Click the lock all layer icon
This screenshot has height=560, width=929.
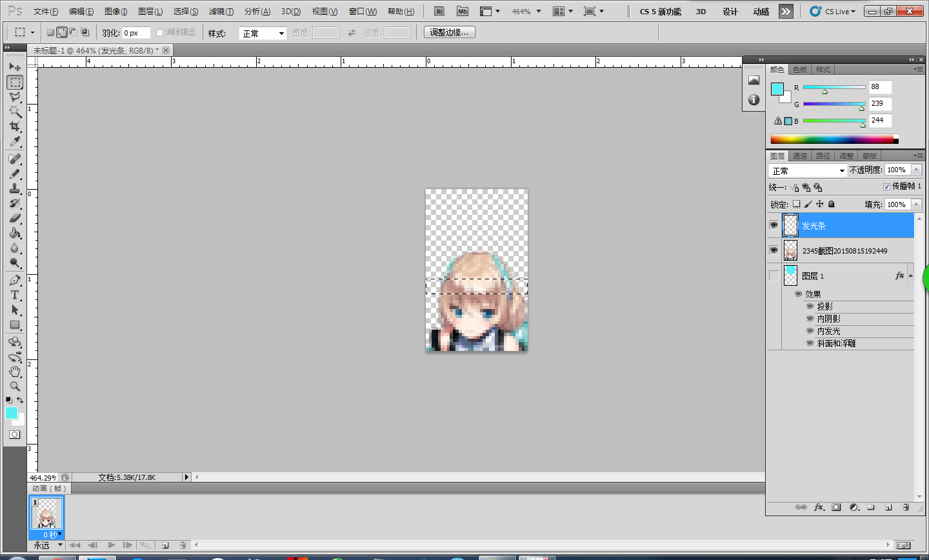[x=832, y=204]
